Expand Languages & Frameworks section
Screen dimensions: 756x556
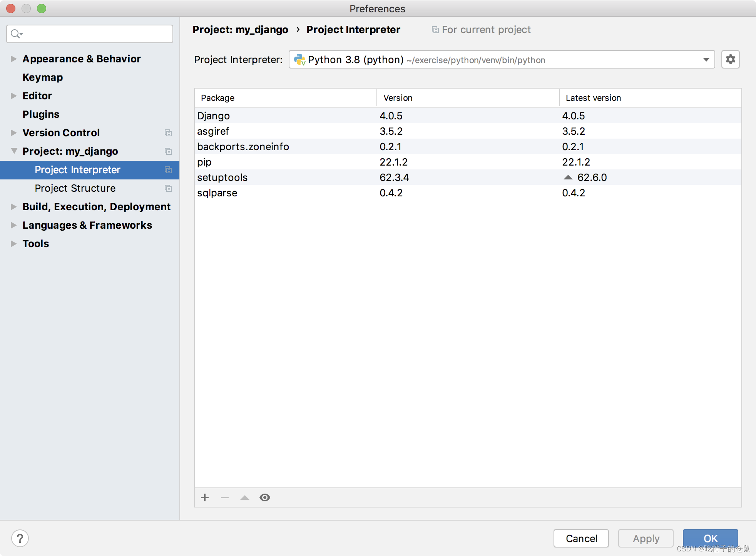tap(13, 225)
